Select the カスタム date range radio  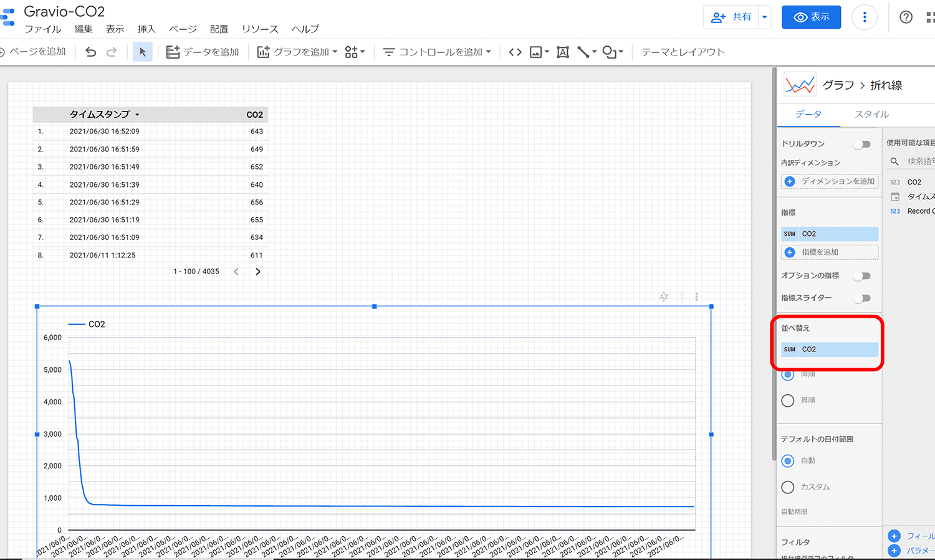(788, 487)
